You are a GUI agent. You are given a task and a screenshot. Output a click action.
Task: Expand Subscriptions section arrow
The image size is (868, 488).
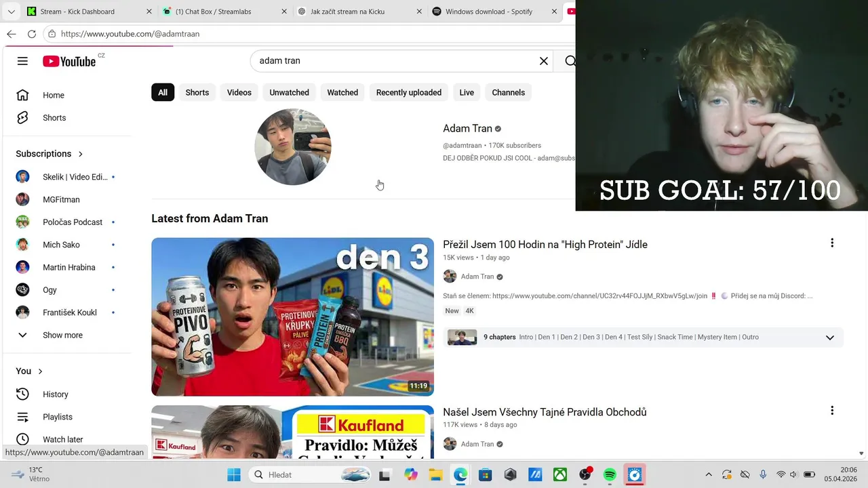[81, 154]
